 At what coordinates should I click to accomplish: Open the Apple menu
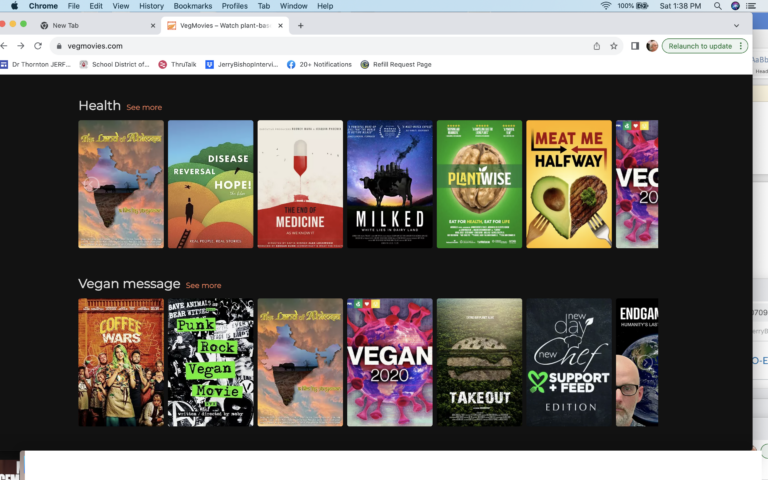pyautogui.click(x=14, y=6)
